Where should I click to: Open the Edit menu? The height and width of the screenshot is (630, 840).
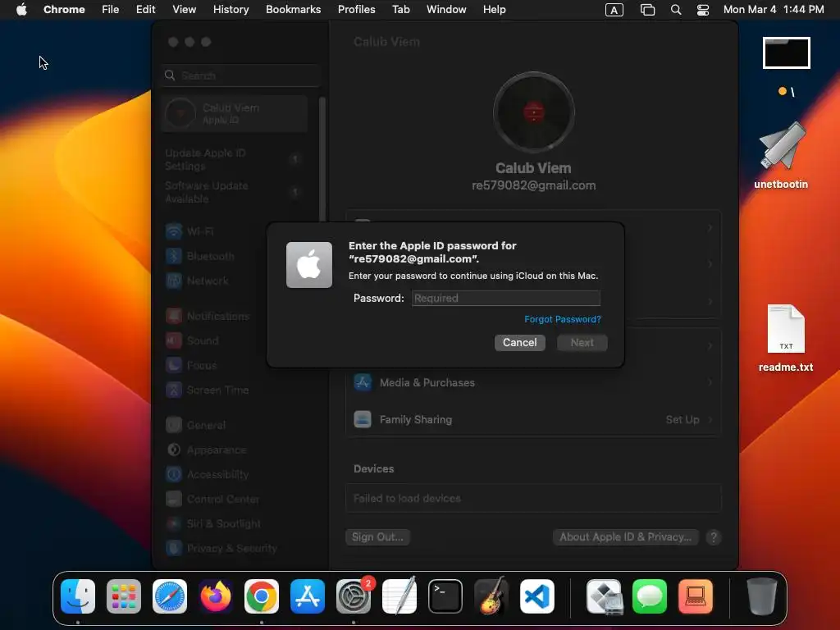(x=145, y=9)
